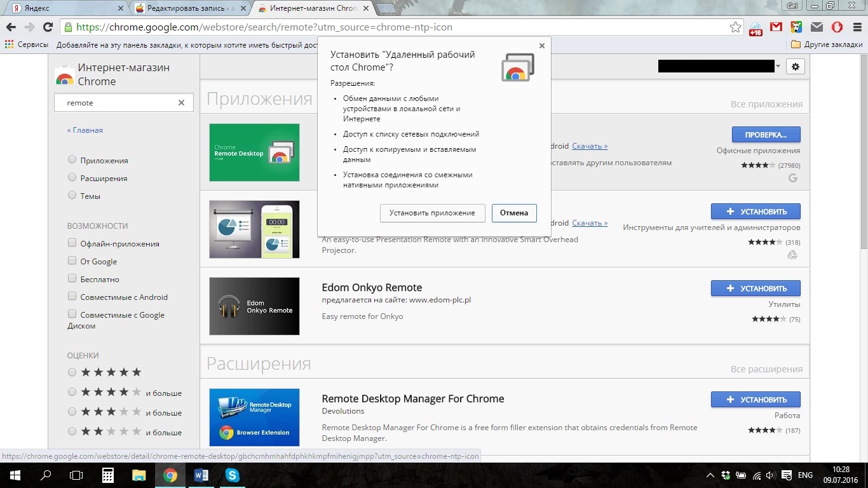Click the browser Back arrow
Viewport: 868px width, 488px height.
pyautogui.click(x=11, y=27)
